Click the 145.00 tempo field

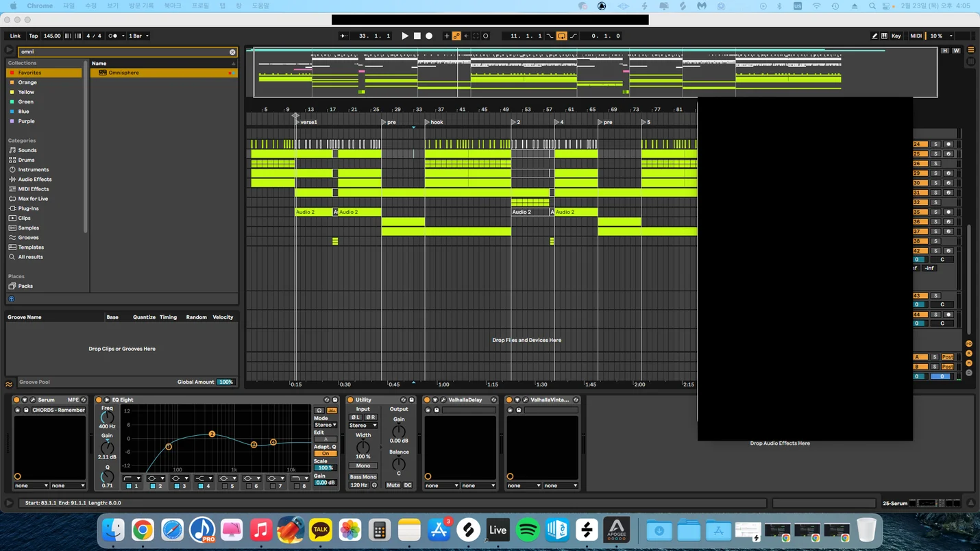click(52, 36)
